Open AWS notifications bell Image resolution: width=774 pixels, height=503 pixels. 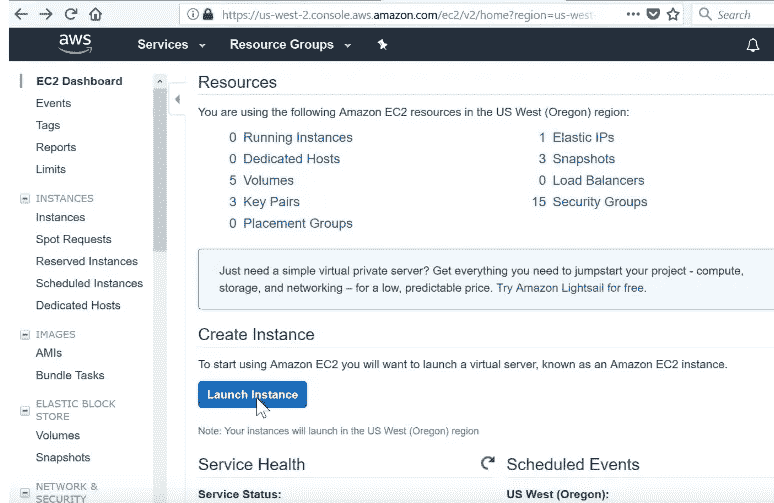[752, 45]
